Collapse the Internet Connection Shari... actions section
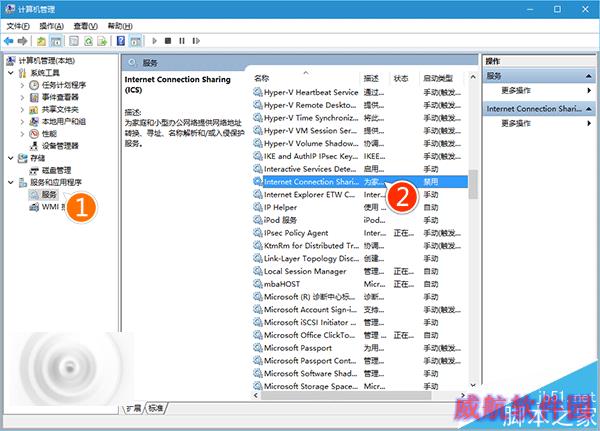The width and height of the screenshot is (600, 431). tap(589, 109)
